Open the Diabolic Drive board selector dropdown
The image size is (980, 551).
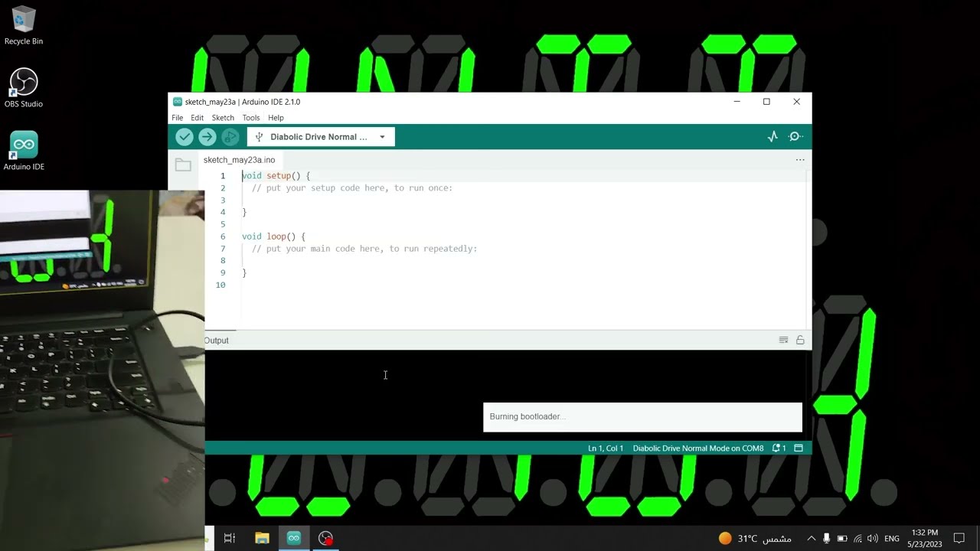click(321, 137)
